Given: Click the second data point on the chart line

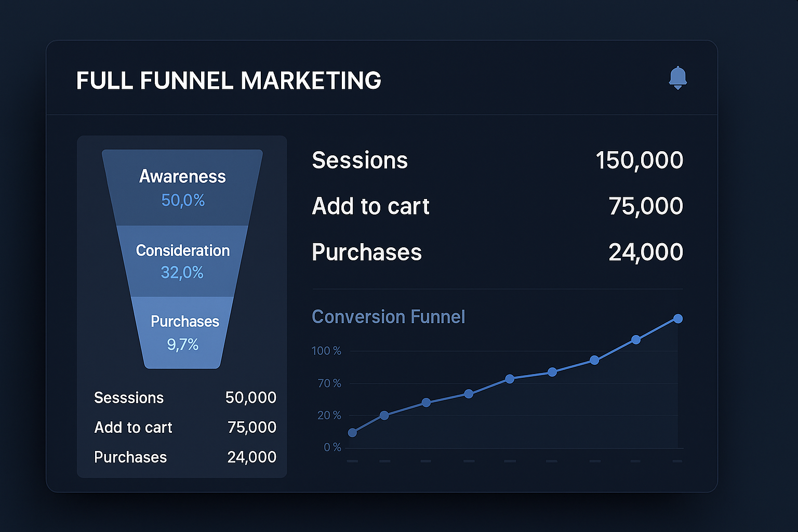Looking at the screenshot, I should pos(384,415).
